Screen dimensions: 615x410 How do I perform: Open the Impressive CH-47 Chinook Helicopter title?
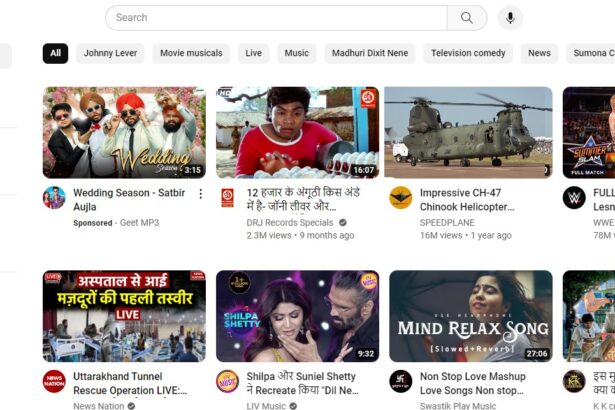tap(467, 200)
